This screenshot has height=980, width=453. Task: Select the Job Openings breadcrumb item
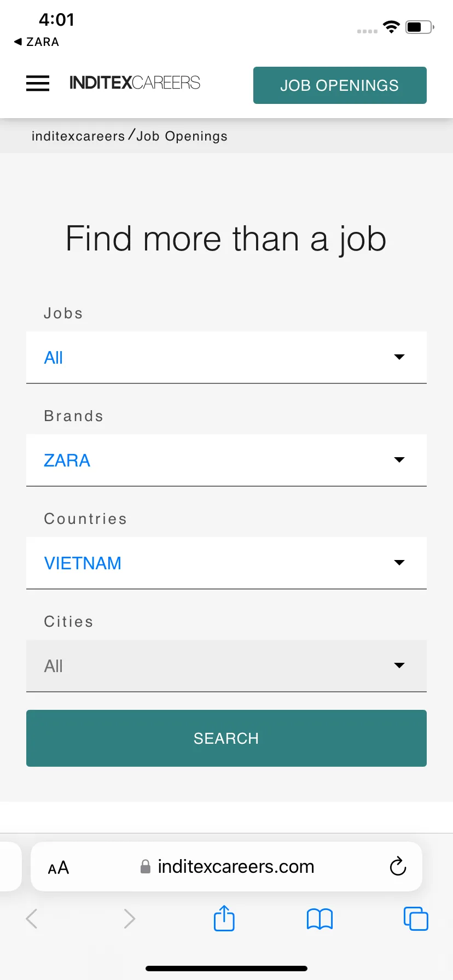[182, 136]
